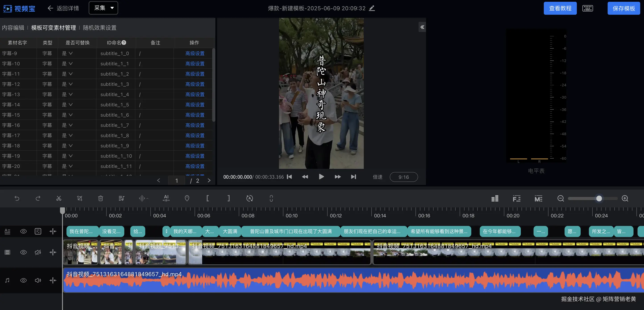Mute the audio track speaker icon
The image size is (644, 310).
38,280
